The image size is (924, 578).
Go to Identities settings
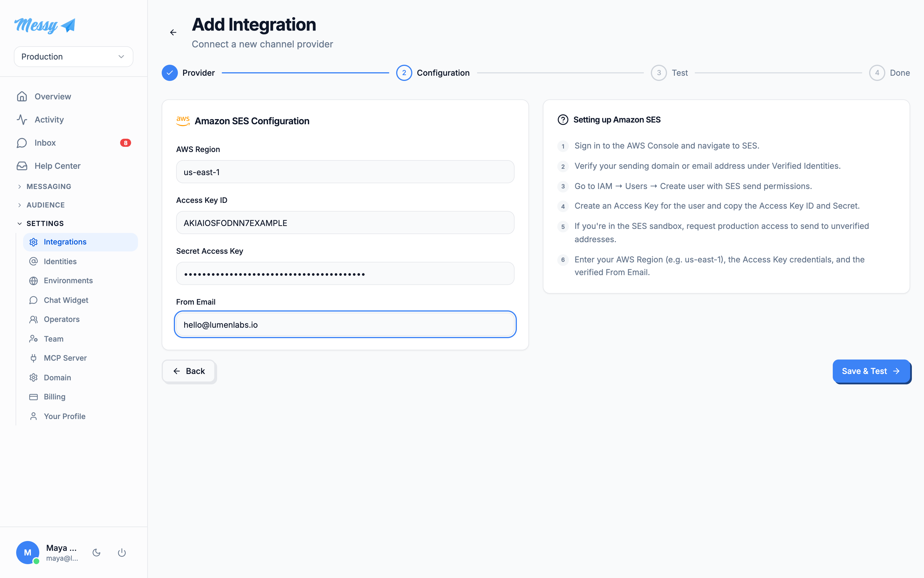(x=80, y=261)
